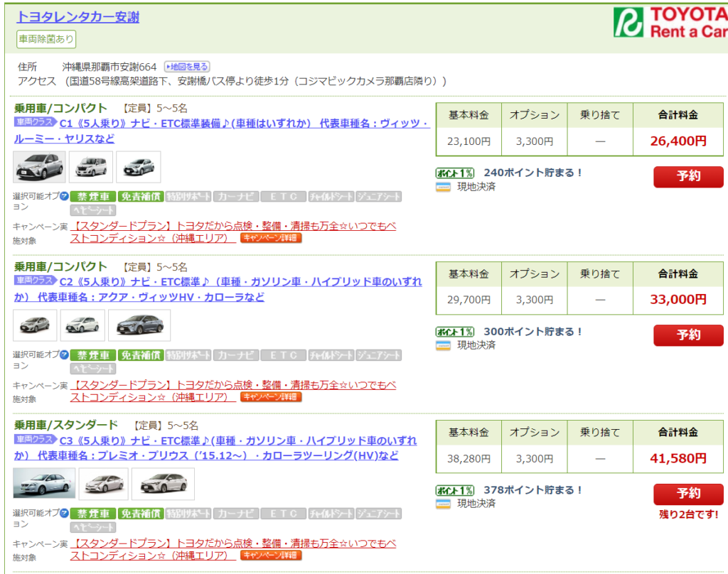Click ポイント1% badge beside 240ポイント
The height and width of the screenshot is (574, 728).
[x=455, y=173]
